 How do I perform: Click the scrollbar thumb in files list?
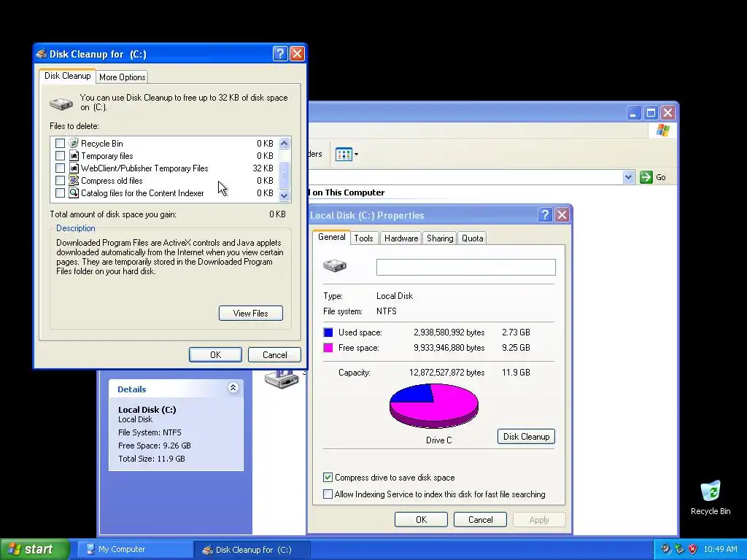[285, 175]
